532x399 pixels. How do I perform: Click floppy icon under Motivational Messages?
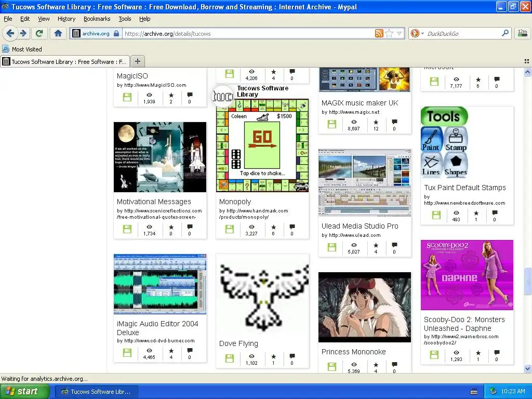[x=127, y=229]
